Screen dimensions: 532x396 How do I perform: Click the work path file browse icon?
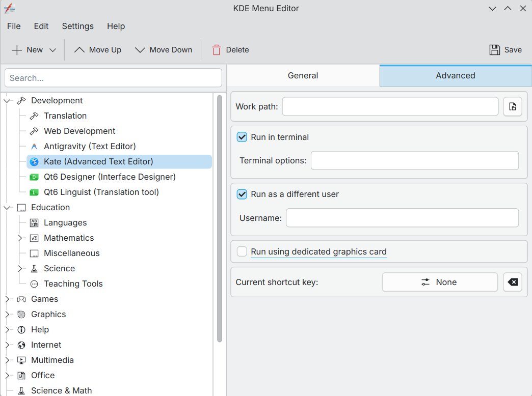(x=512, y=106)
